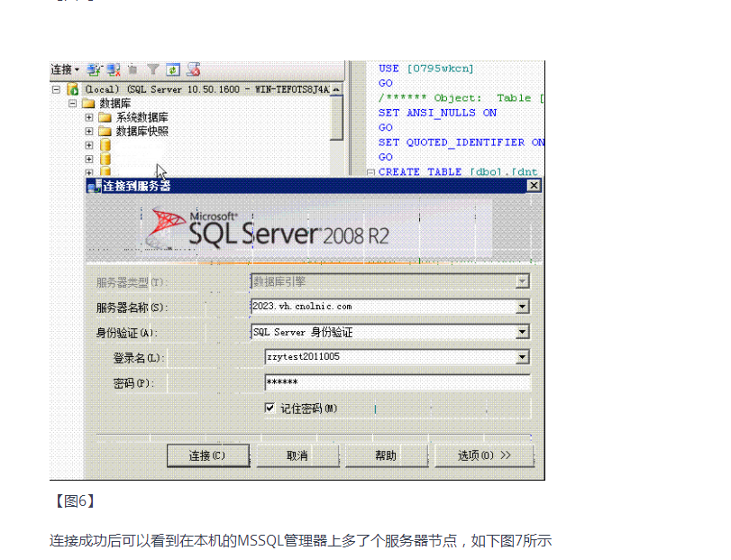731x560 pixels.
Task: Open the 登录名 dropdown arrow
Action: click(522, 357)
